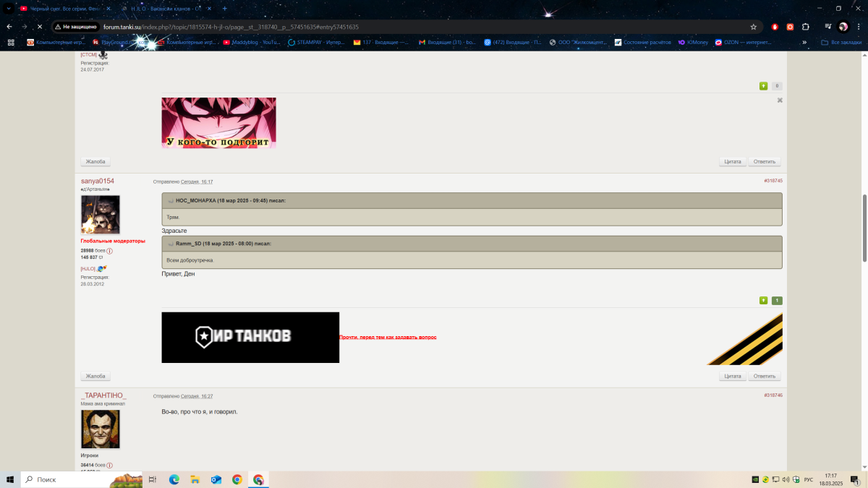Click sanya0154's cat avatar image
Screen dimensions: 868x488
click(x=101, y=214)
